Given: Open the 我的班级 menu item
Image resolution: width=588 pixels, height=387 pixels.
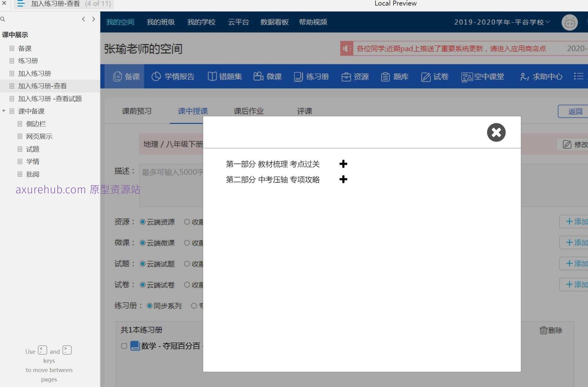Looking at the screenshot, I should 161,22.
